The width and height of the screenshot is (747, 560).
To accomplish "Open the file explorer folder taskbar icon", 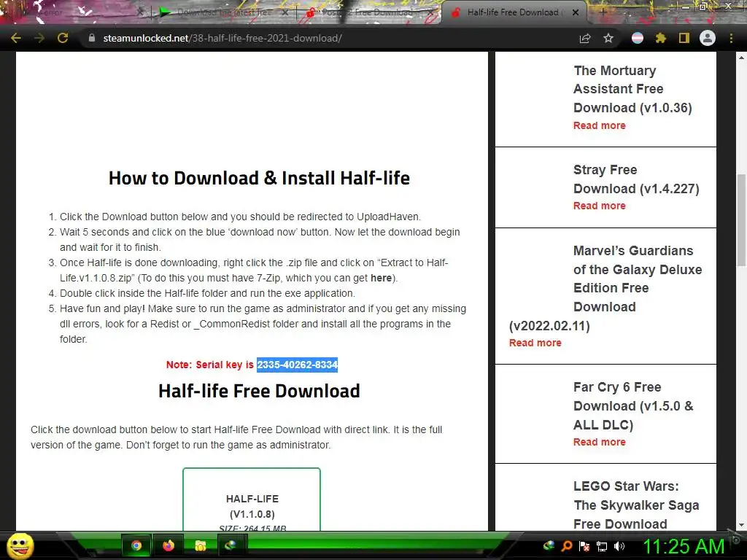I will (x=201, y=545).
